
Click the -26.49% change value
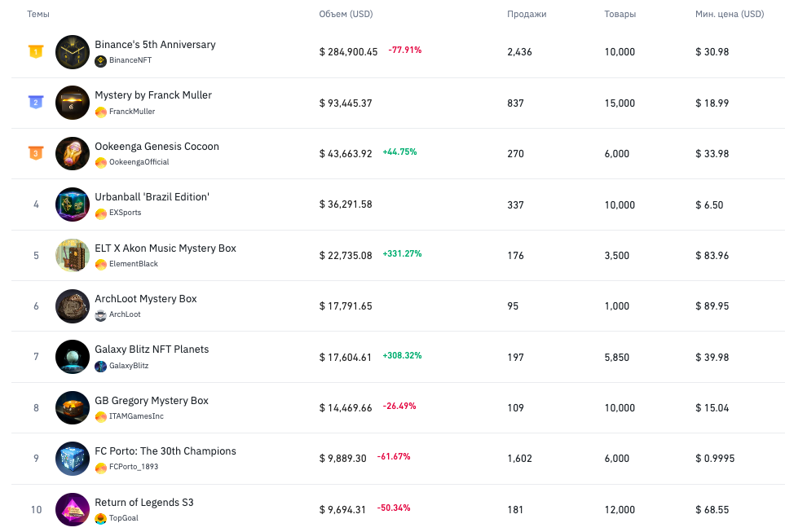[399, 406]
